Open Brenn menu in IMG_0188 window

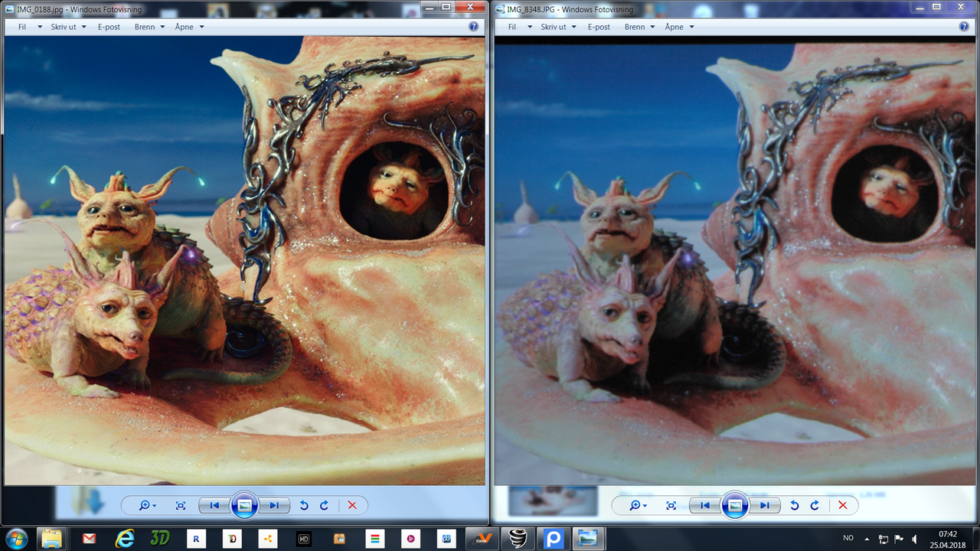tap(149, 27)
